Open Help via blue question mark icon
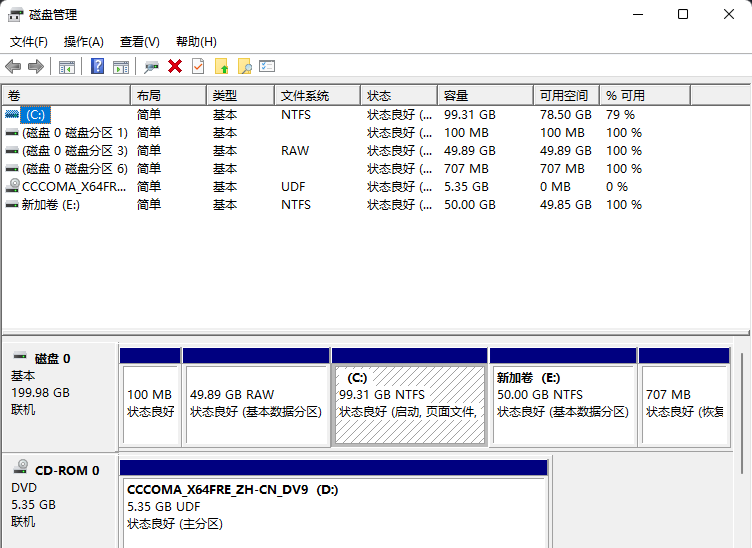This screenshot has height=548, width=752. click(x=97, y=66)
